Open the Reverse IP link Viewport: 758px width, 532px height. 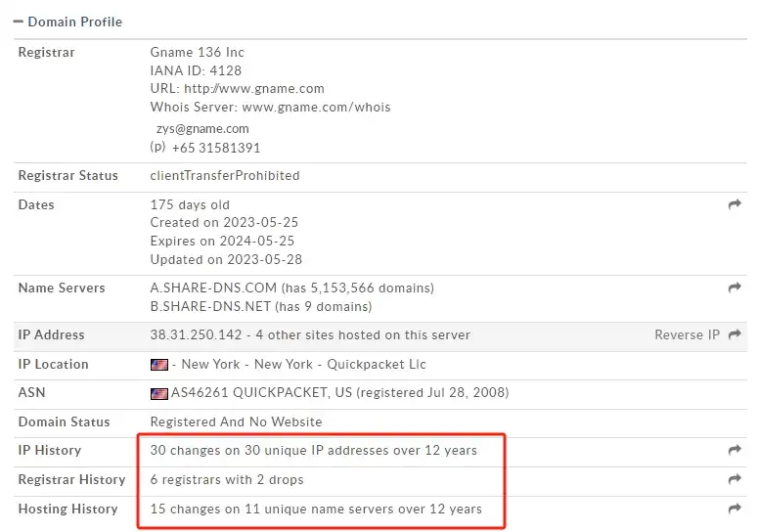687,334
